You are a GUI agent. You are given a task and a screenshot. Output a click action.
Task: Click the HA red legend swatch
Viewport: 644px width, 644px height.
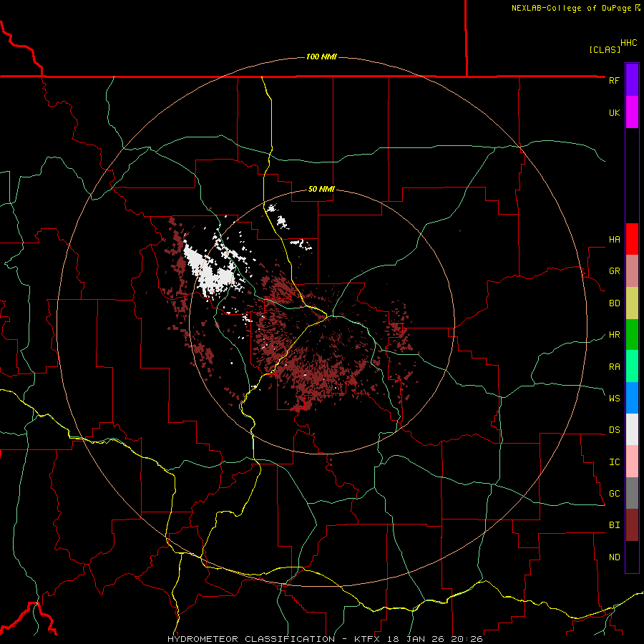click(x=632, y=239)
